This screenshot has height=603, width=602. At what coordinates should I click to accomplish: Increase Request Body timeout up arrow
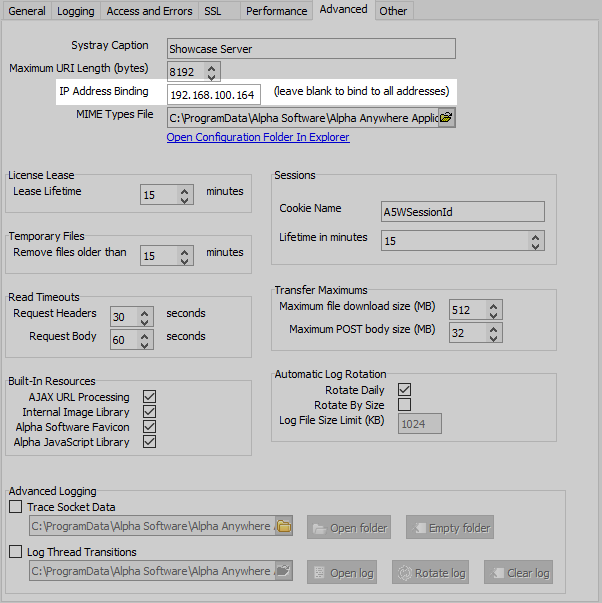point(145,336)
